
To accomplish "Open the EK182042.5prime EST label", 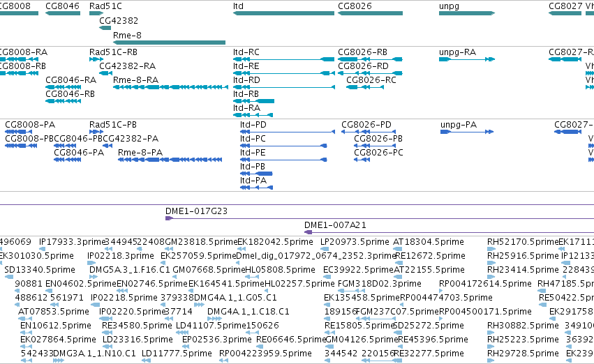I will pos(276,242).
